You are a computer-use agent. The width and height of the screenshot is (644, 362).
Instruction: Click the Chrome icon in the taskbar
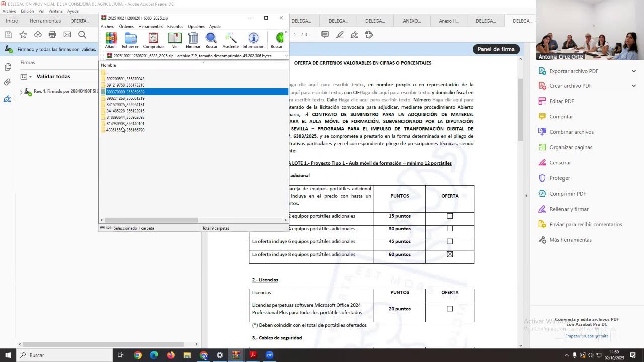[138, 355]
